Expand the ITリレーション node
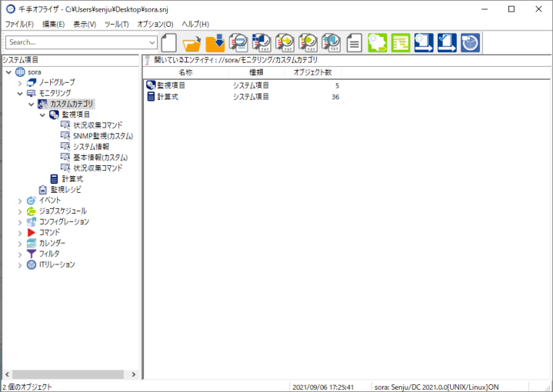Screen dimensions: 553x392 (20, 265)
